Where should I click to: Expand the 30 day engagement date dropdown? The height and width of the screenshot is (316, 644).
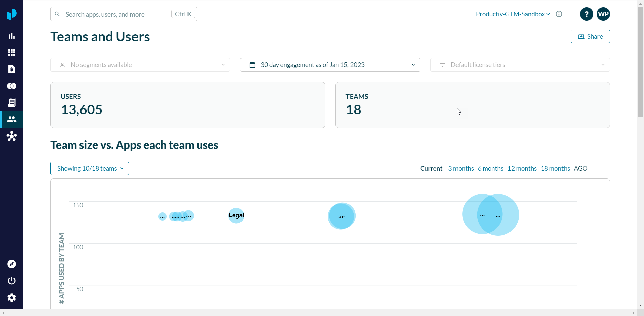(330, 65)
